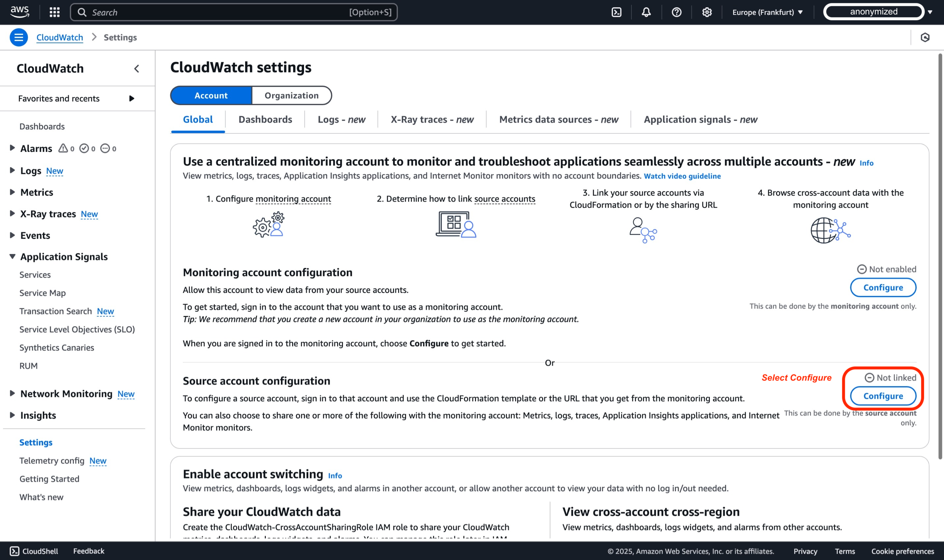Click Configure for monitoring account
The image size is (944, 560).
coord(883,288)
